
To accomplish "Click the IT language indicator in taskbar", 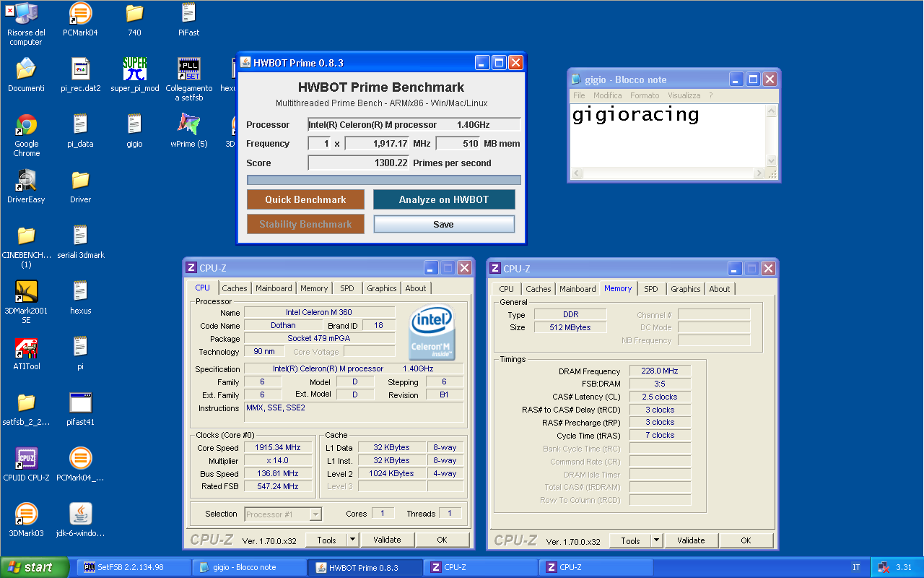I will pos(856,567).
